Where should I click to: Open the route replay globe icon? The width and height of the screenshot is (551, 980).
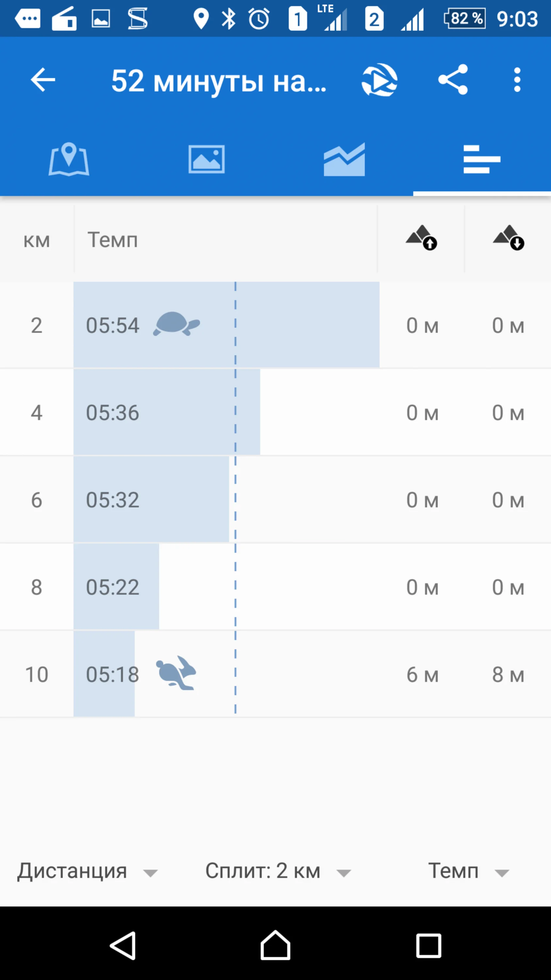click(x=379, y=80)
